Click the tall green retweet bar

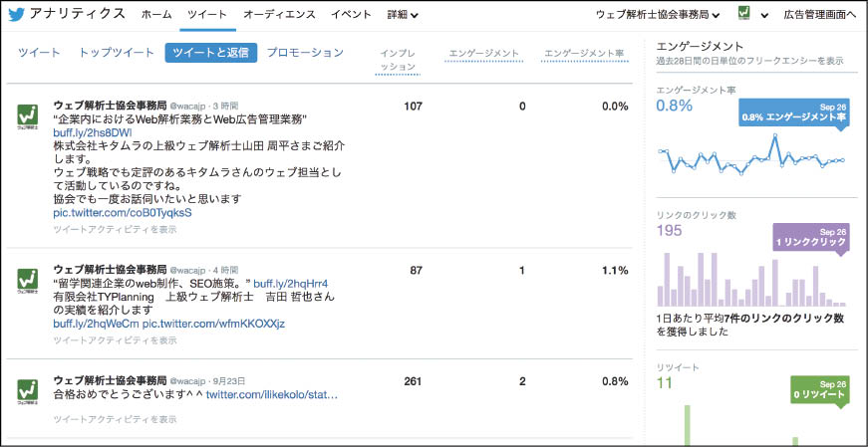pos(688,425)
